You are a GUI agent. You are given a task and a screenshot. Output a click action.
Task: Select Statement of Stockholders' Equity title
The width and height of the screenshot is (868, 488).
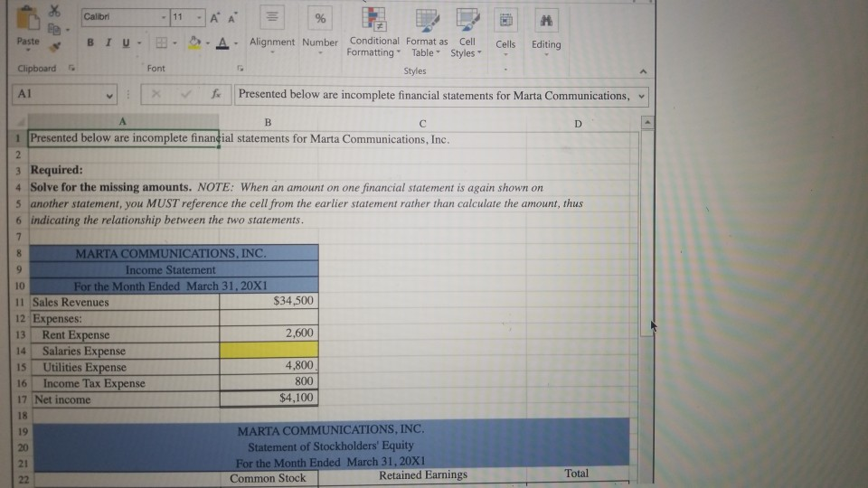pos(329,446)
